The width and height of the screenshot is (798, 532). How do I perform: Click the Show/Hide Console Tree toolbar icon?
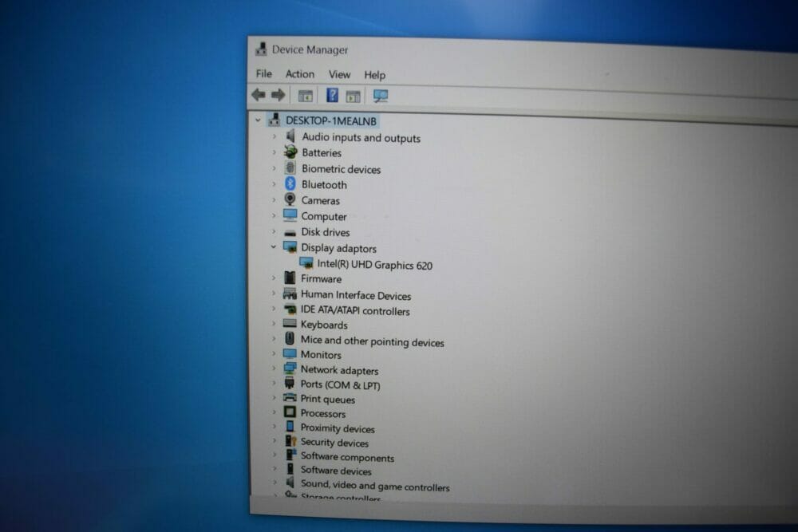pyautogui.click(x=306, y=96)
